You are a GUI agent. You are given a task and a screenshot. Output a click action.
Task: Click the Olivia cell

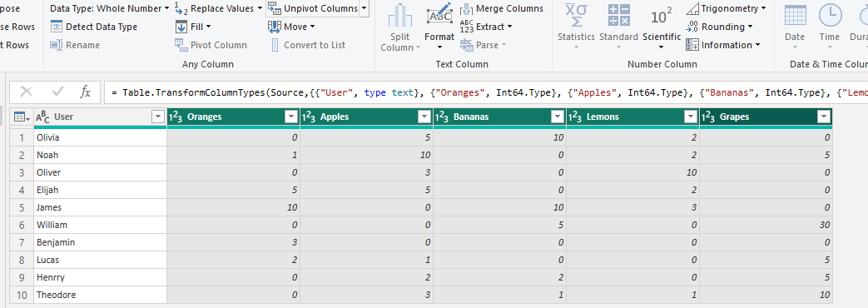100,137
